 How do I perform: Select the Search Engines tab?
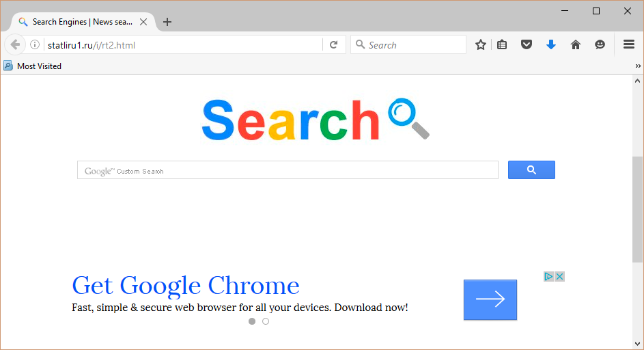82,22
